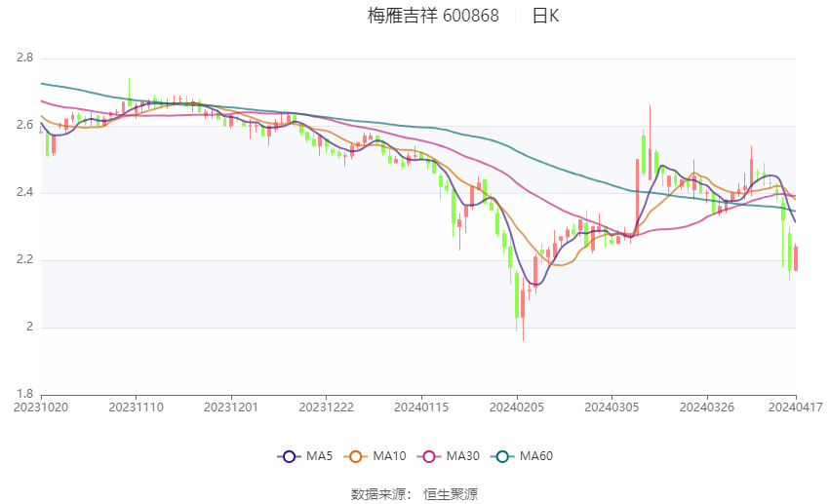
Task: Click y-axis value 2.6
Action: [x=24, y=125]
